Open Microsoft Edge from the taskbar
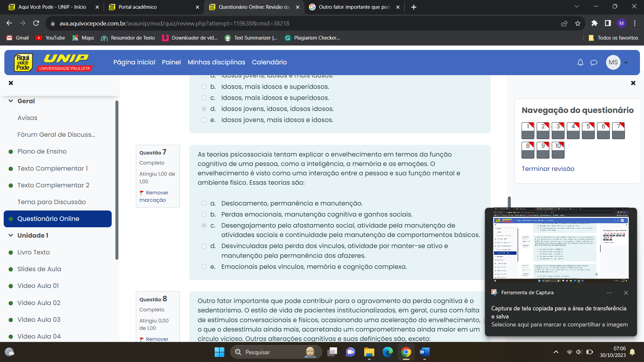Image resolution: width=644 pixels, height=362 pixels. [387, 352]
